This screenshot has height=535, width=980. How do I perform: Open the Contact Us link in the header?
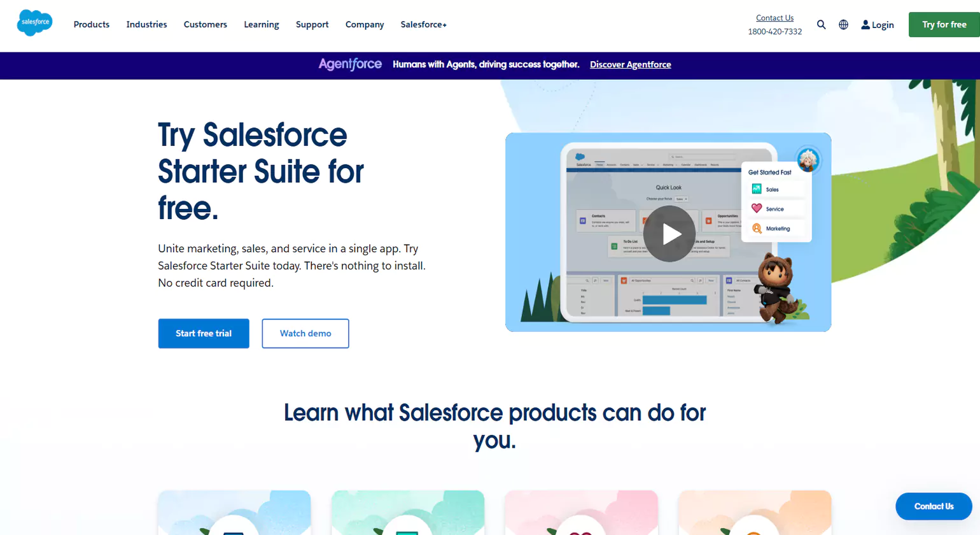[774, 17]
